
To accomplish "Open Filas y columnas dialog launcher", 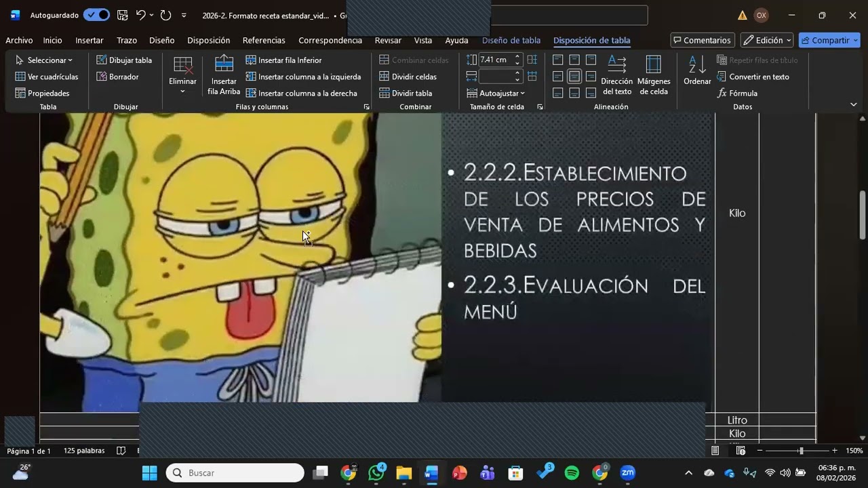I will point(367,107).
